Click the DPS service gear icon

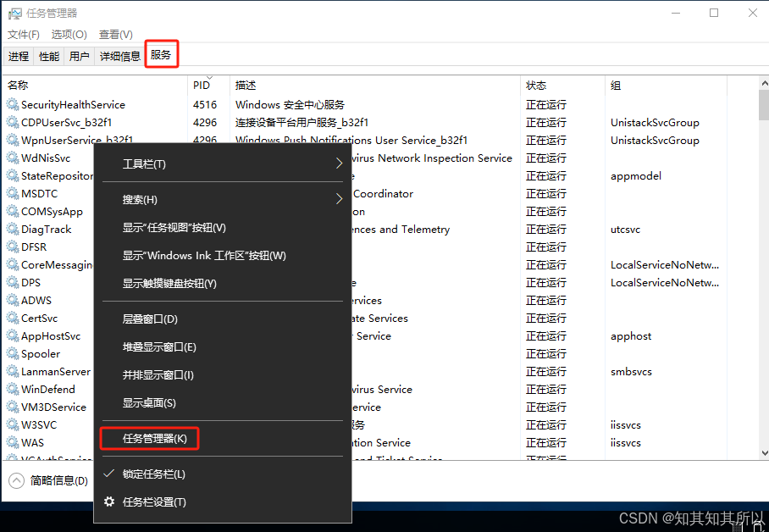coord(13,282)
